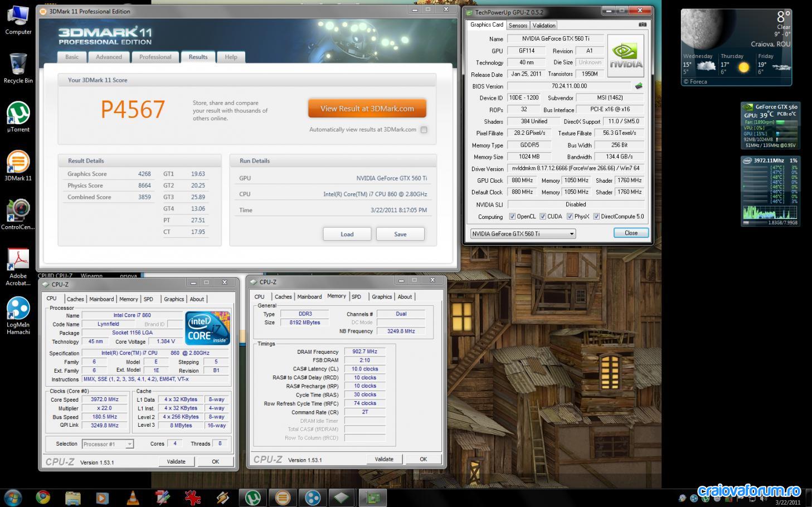The width and height of the screenshot is (812, 507).
Task: Switch to the Sensors tab in GPU-Z
Action: [x=518, y=25]
